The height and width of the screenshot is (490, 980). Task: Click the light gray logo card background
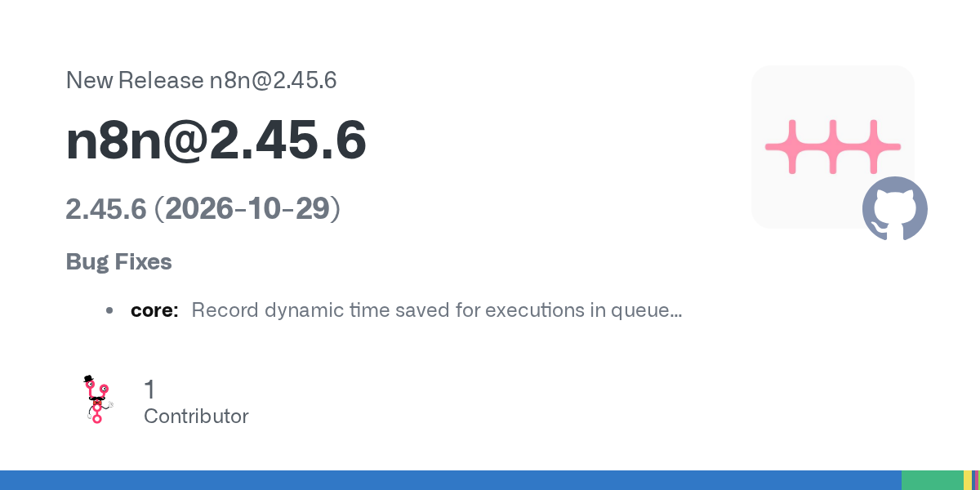(832, 147)
